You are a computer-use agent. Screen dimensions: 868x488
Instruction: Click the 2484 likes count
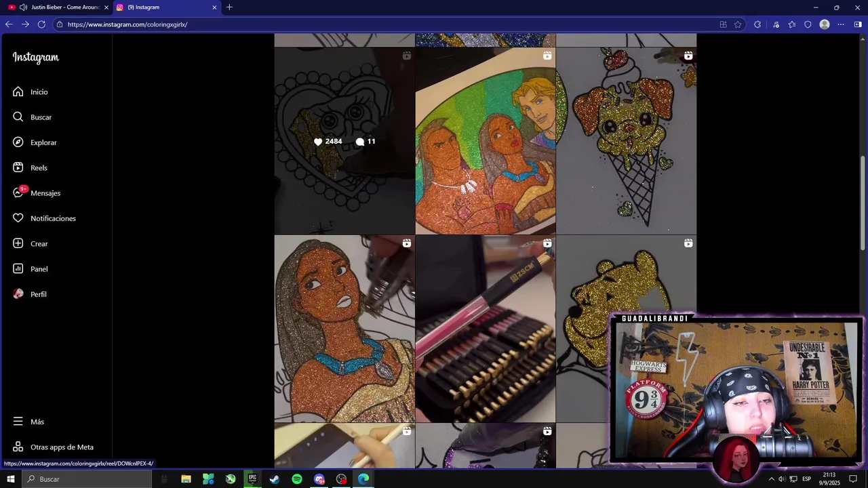pyautogui.click(x=328, y=142)
